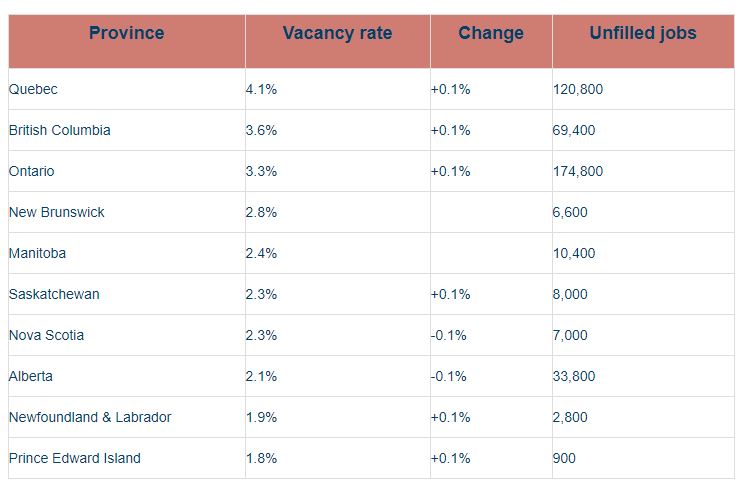Select the New Brunswick row label
Viewport: 747px width, 491px height.
point(127,212)
